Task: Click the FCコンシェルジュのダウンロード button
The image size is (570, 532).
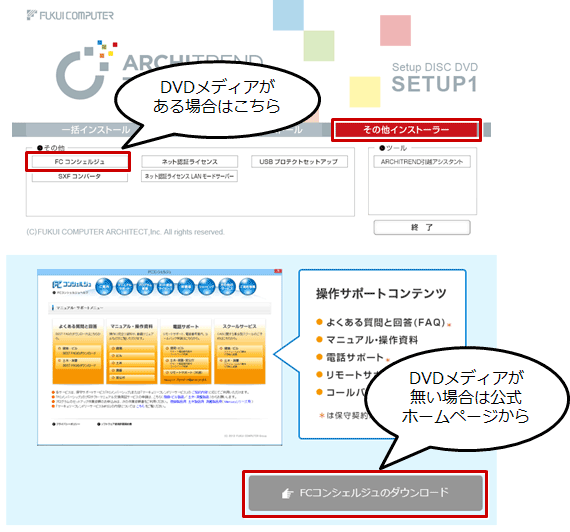Action: (x=365, y=493)
